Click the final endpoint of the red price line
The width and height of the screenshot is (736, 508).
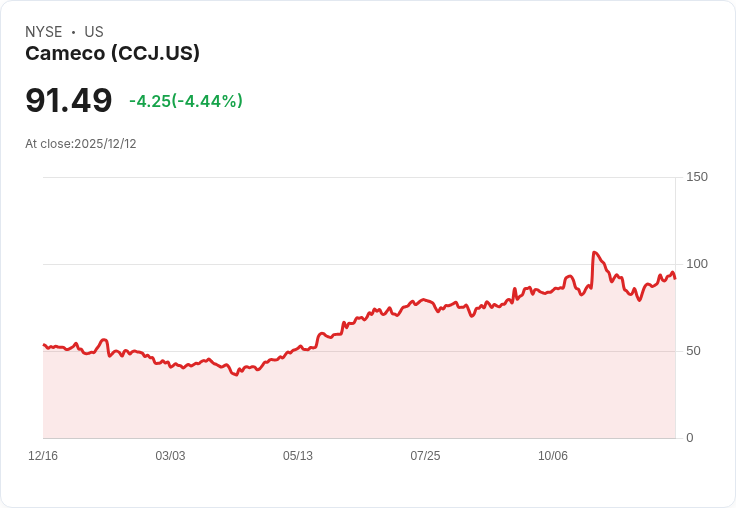pyautogui.click(x=675, y=278)
